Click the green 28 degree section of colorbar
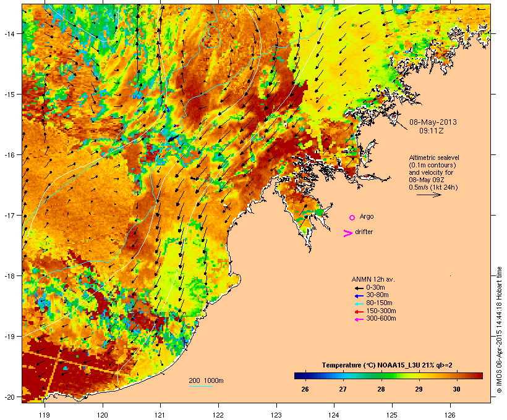The width and height of the screenshot is (507, 420). click(381, 376)
